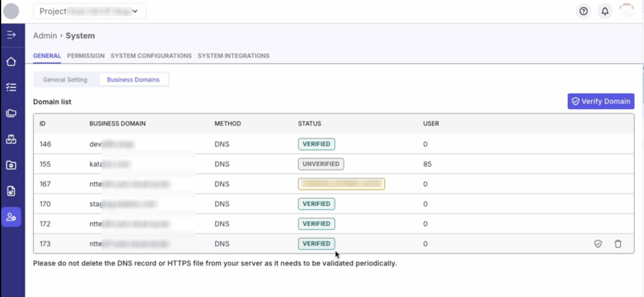The width and height of the screenshot is (644, 297).
Task: Re-verify domain 173 using shield icon
Action: (x=598, y=244)
